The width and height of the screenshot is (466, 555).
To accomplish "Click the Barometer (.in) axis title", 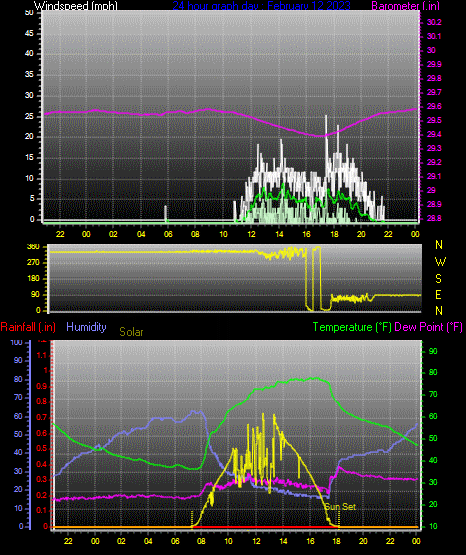I will tap(405, 6).
